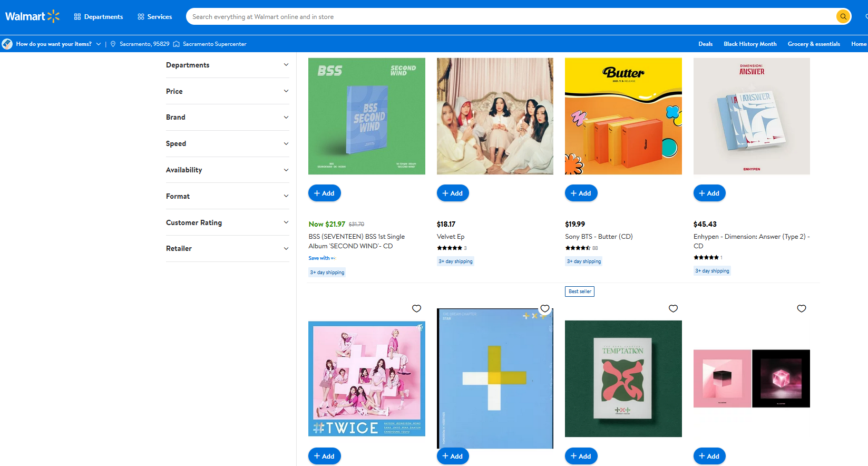Image resolution: width=868 pixels, height=466 pixels.
Task: Click heart icon above pink cube album
Action: pos(802,308)
